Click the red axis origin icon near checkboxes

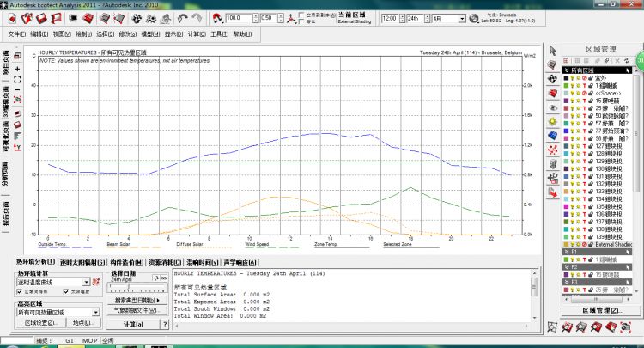coord(291,19)
